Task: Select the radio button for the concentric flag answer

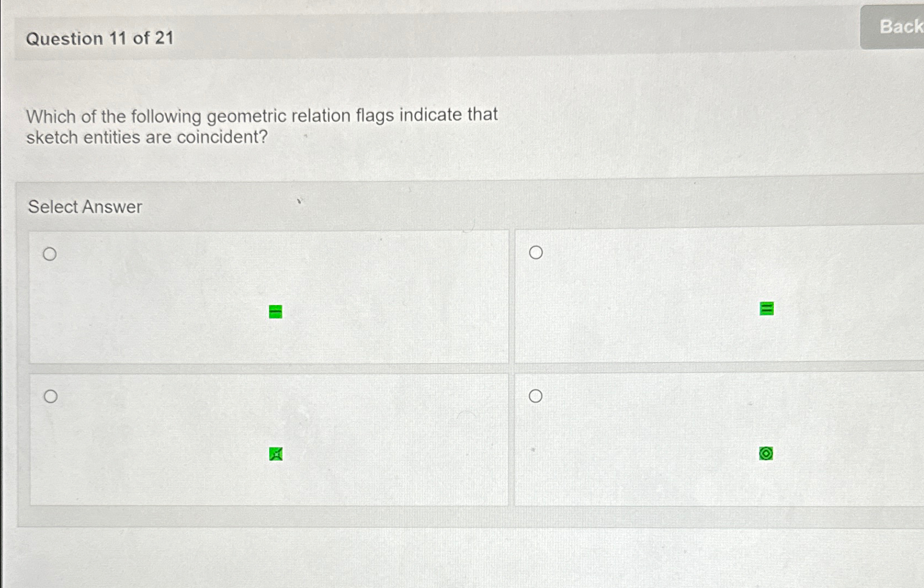Action: [536, 397]
